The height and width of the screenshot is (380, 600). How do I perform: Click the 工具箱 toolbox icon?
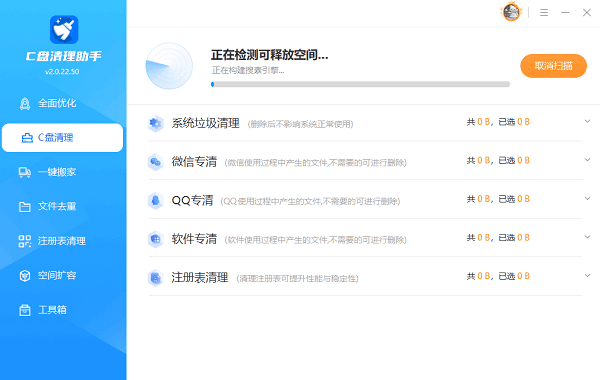(x=25, y=310)
